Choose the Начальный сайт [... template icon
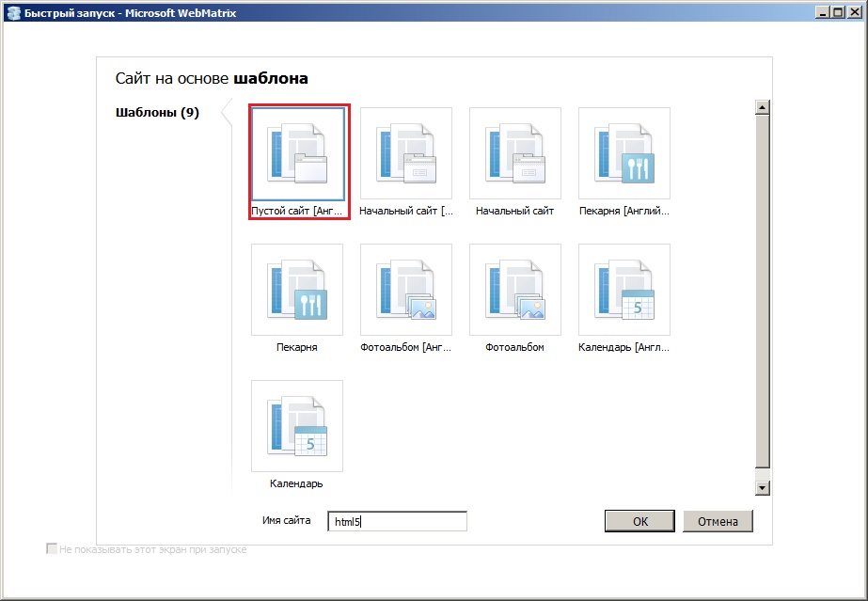 406,154
